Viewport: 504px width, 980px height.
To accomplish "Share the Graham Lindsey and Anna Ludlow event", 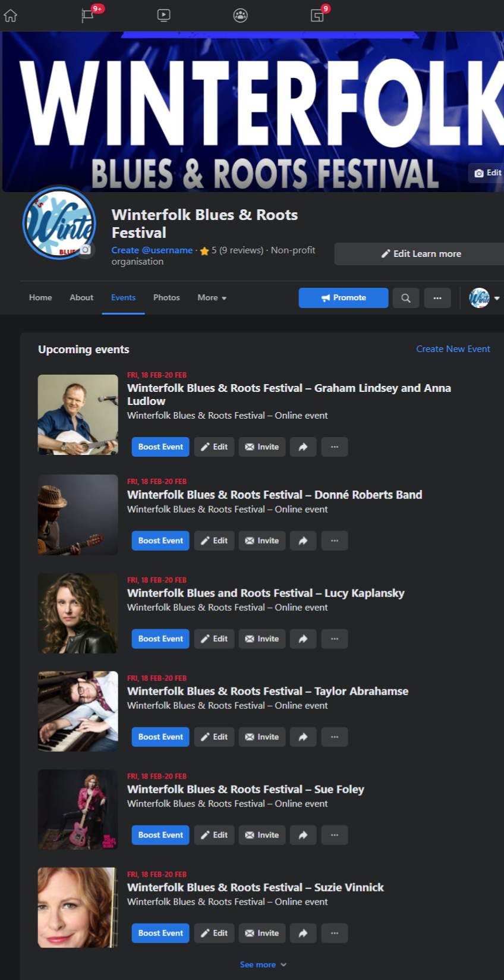I will pos(303,447).
